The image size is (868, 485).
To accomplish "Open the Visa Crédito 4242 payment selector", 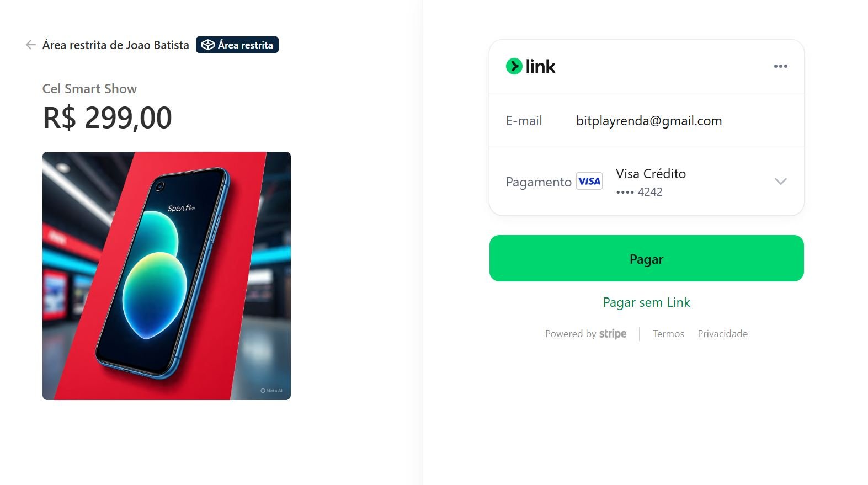I will click(x=651, y=182).
